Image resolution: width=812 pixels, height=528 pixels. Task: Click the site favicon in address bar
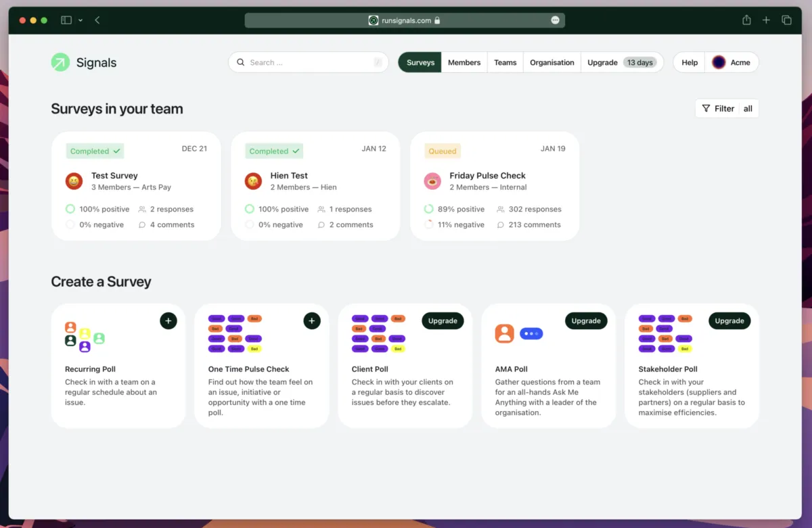pyautogui.click(x=374, y=20)
